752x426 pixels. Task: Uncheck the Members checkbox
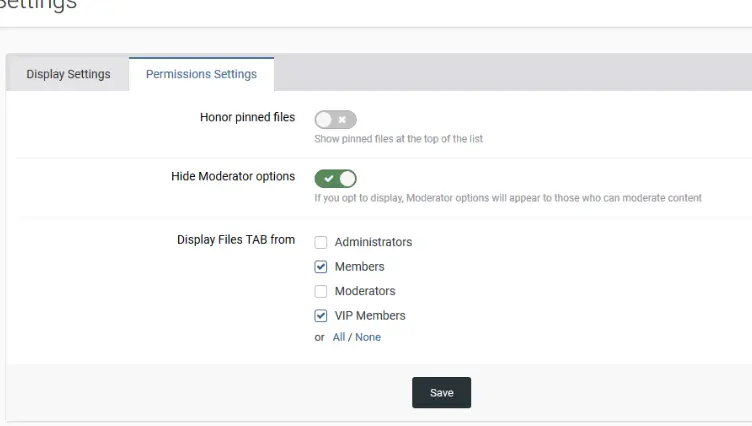click(321, 267)
